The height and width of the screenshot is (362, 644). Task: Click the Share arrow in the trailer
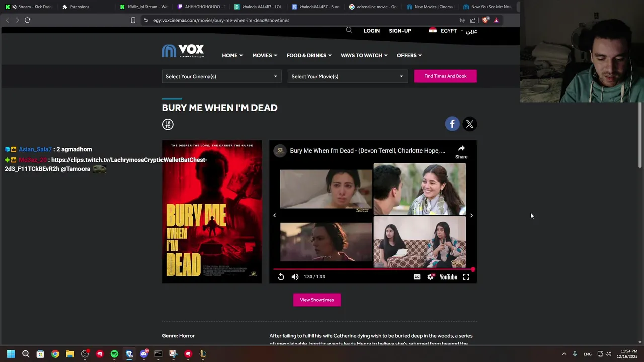tap(461, 151)
